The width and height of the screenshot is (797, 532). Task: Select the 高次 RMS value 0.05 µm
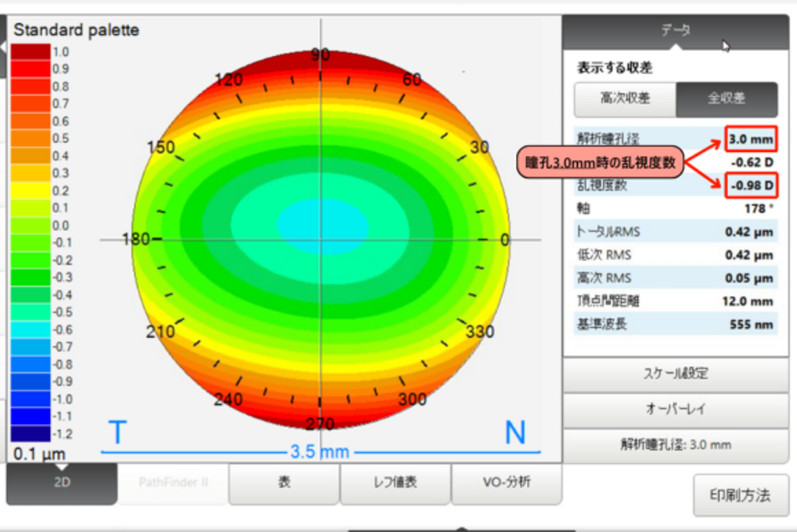pos(749,278)
